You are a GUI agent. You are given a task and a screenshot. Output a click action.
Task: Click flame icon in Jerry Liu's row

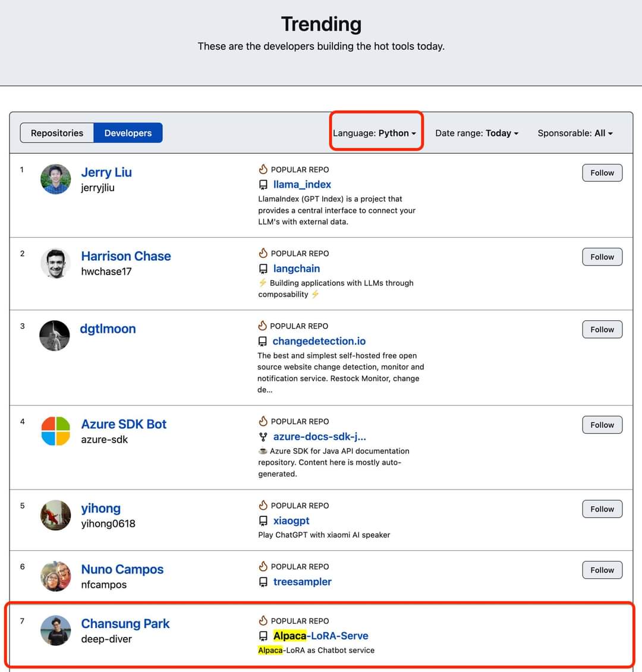pos(263,169)
